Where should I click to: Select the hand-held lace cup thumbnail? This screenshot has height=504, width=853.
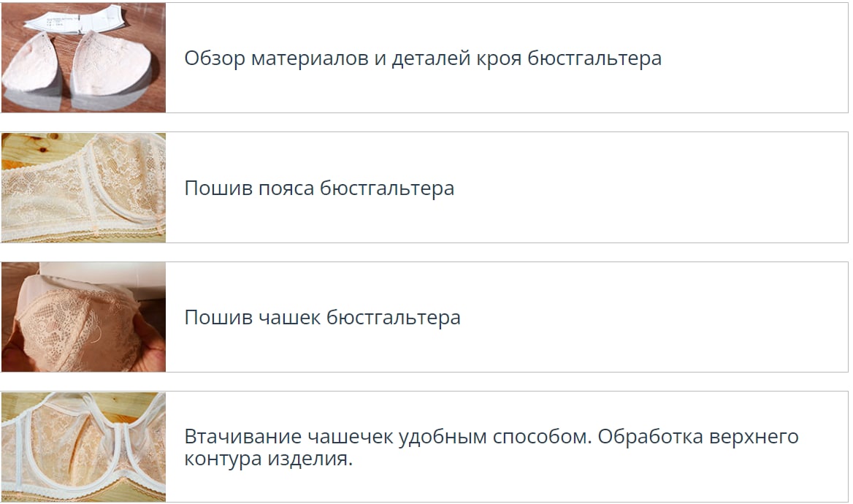(x=83, y=317)
